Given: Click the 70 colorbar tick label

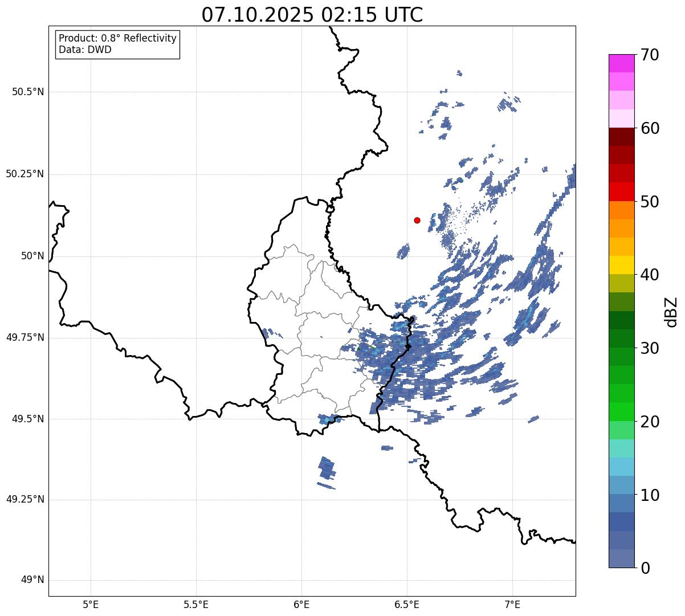Looking at the screenshot, I should click(650, 55).
